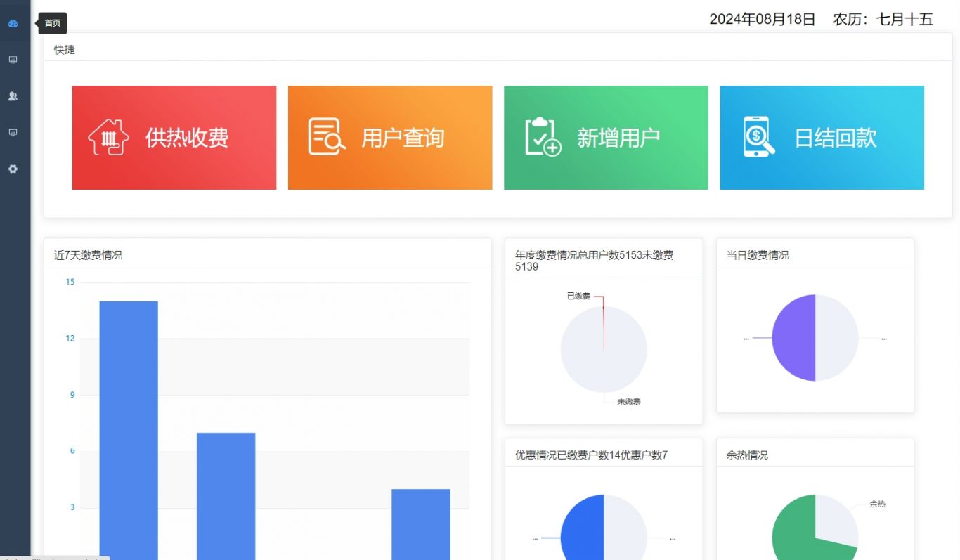Click the 优惠情况 panel title

[591, 455]
